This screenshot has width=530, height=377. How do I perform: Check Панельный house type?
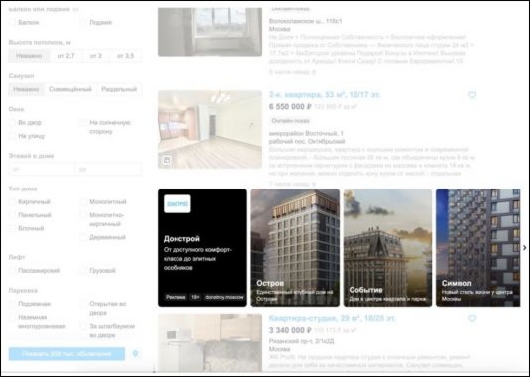point(13,215)
